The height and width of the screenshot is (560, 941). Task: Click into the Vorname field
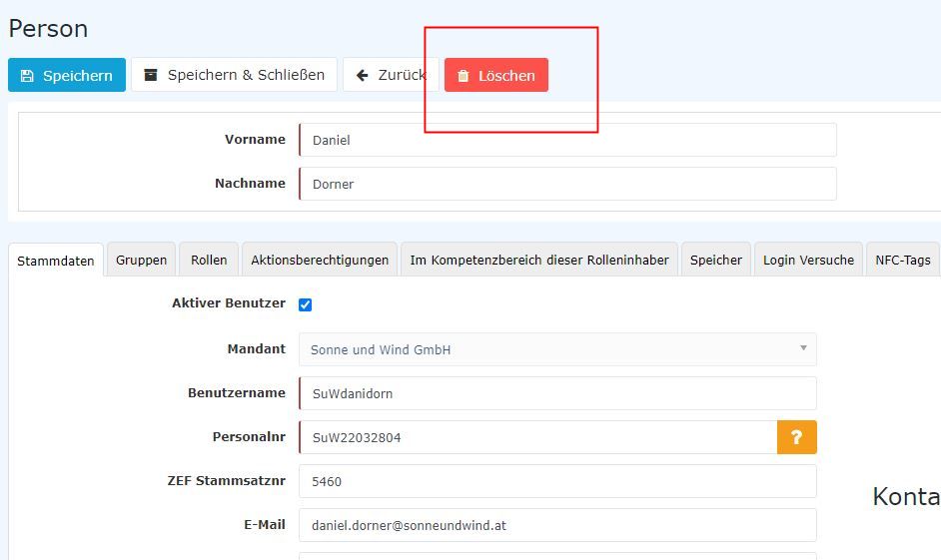click(567, 140)
